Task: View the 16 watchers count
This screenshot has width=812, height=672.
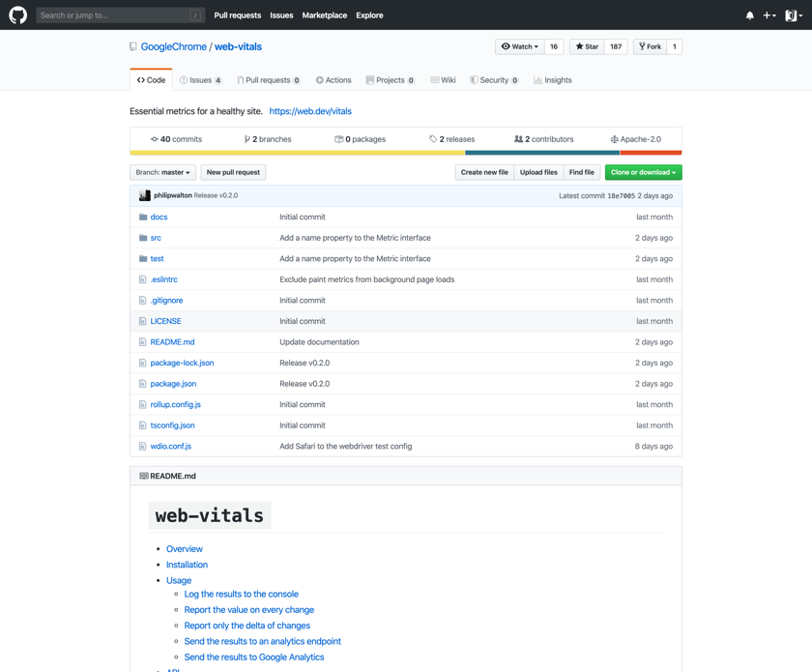Action: click(554, 46)
